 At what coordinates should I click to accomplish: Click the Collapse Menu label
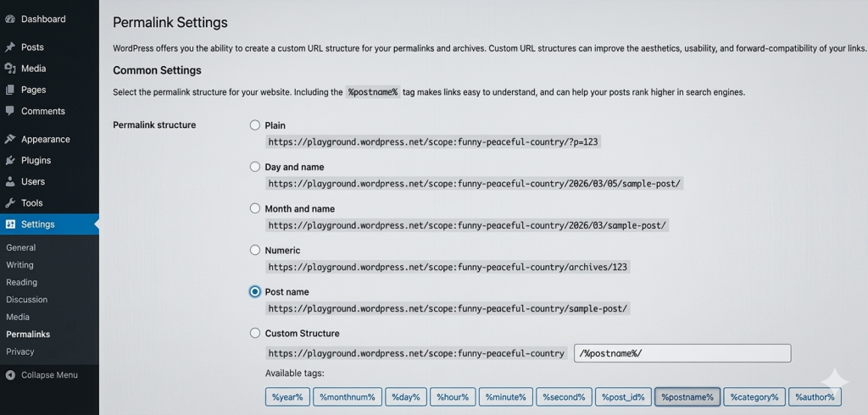point(49,375)
